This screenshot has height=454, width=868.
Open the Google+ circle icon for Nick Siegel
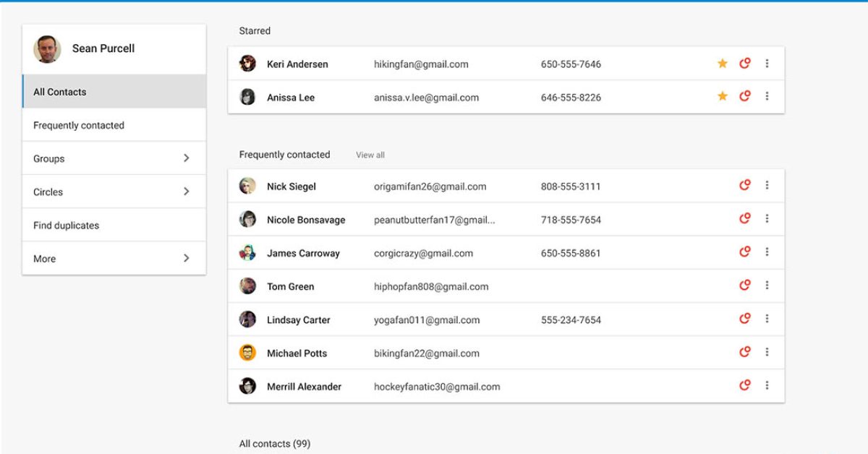tap(744, 186)
